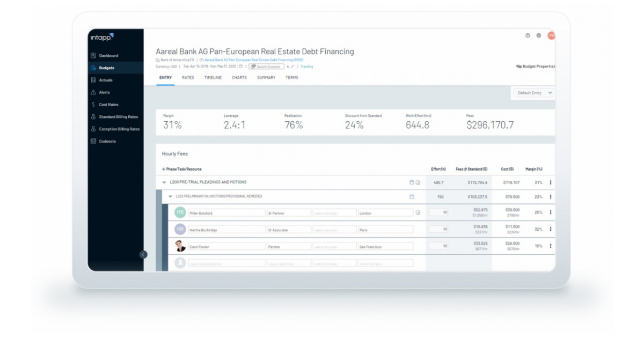Open the three-dot menu for the L220 row

[551, 196]
